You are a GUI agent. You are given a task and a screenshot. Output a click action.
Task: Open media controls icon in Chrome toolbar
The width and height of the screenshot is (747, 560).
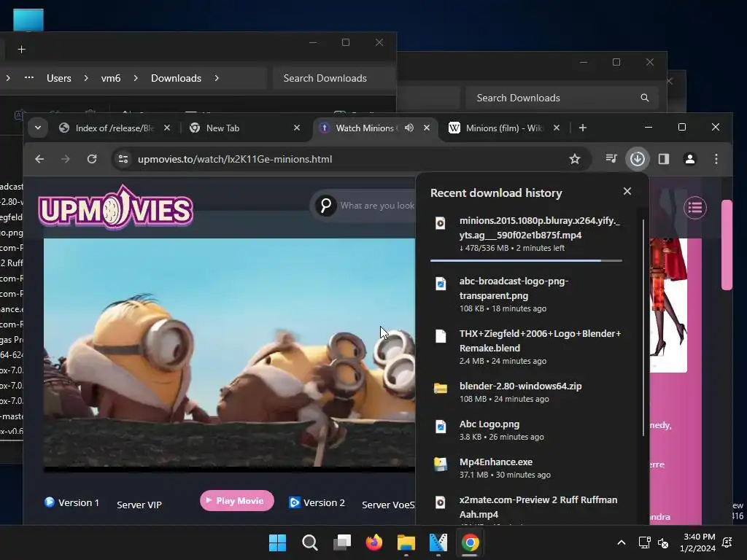point(611,158)
